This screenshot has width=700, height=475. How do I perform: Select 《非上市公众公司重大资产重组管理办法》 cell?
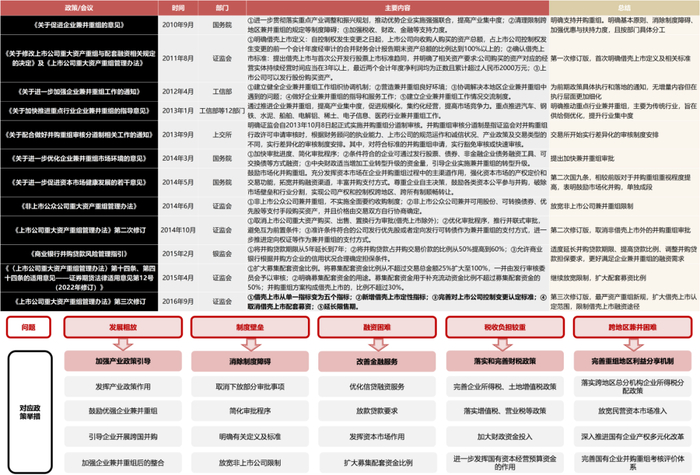[79, 206]
